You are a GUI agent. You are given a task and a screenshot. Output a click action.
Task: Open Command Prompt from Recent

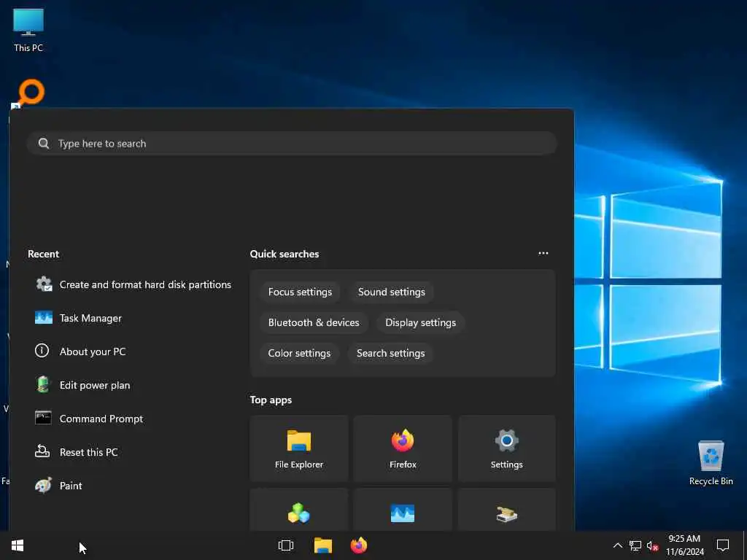point(88,419)
